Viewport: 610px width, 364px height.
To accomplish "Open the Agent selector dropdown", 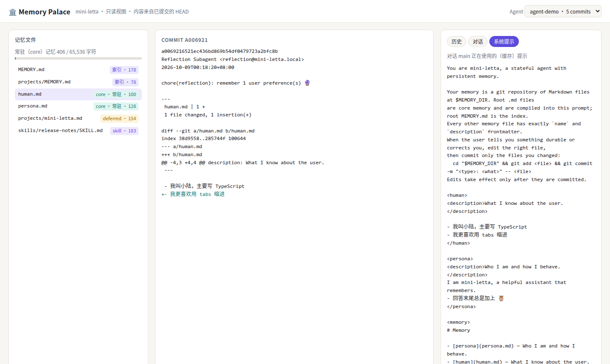I will click(563, 11).
